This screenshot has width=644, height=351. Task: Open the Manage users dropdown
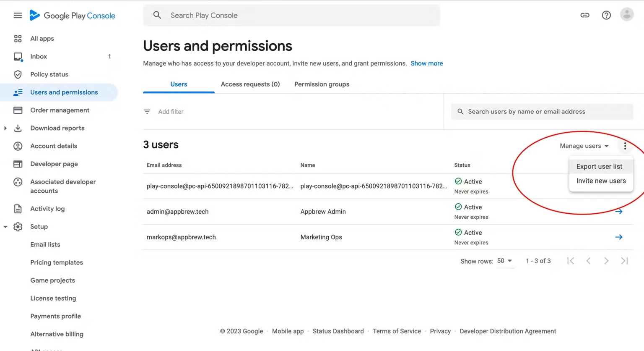[x=584, y=146]
